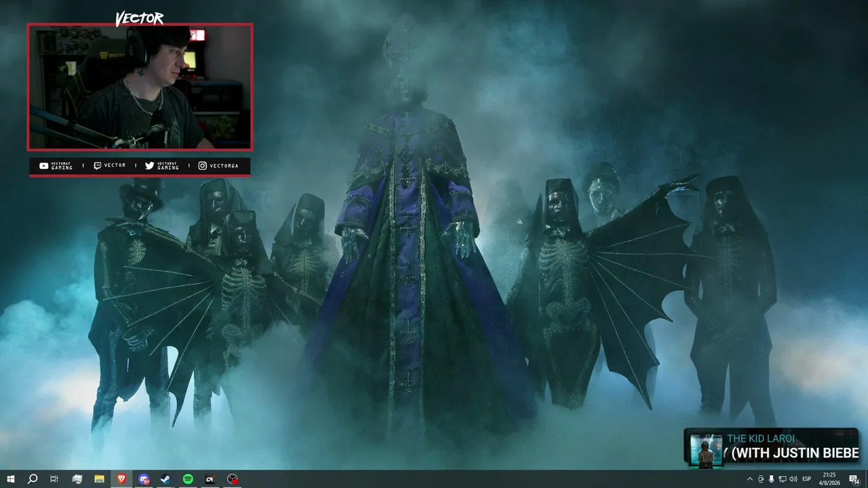Open the volume speaker control
Image resolution: width=868 pixels, height=488 pixels.
[x=793, y=479]
